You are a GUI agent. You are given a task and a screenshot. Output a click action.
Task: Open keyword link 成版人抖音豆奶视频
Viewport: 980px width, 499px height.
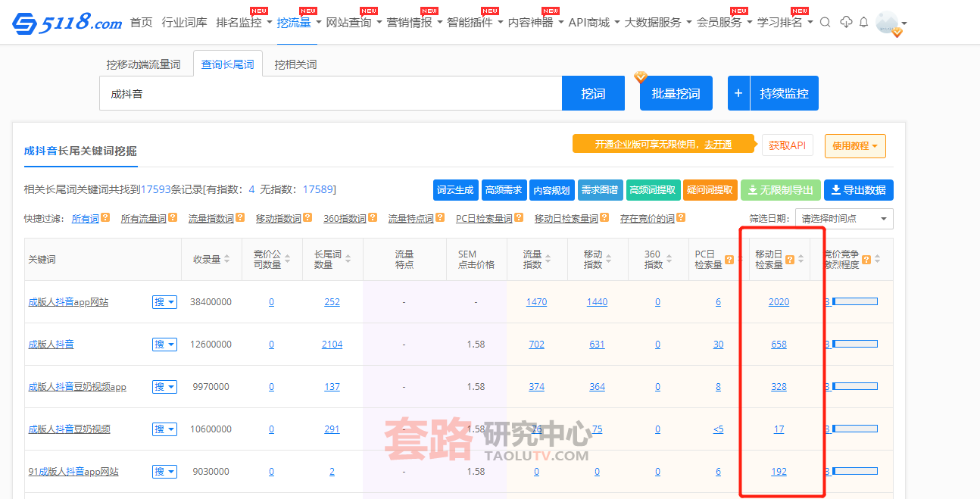coord(69,429)
